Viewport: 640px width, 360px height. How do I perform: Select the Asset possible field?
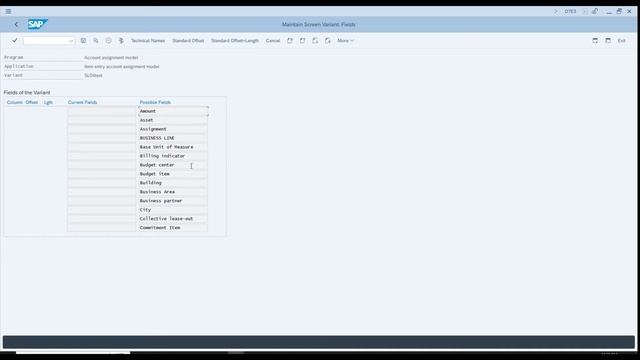[173, 120]
